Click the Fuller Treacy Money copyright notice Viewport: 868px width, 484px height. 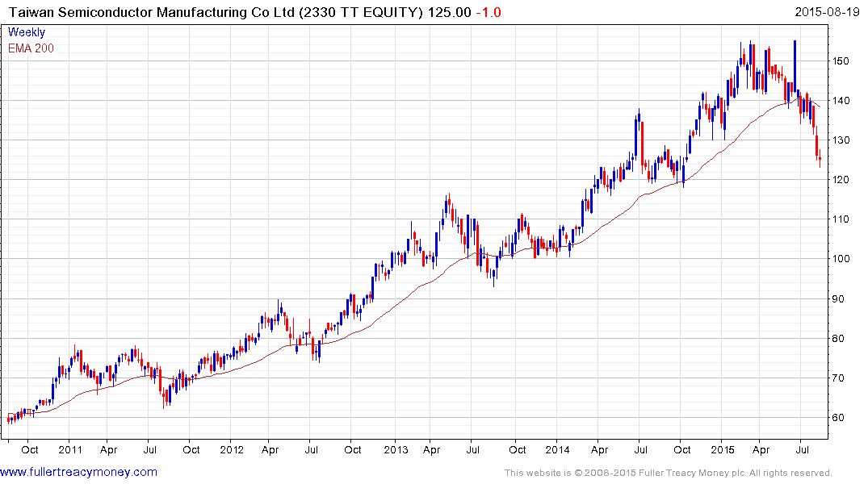pyautogui.click(x=668, y=473)
